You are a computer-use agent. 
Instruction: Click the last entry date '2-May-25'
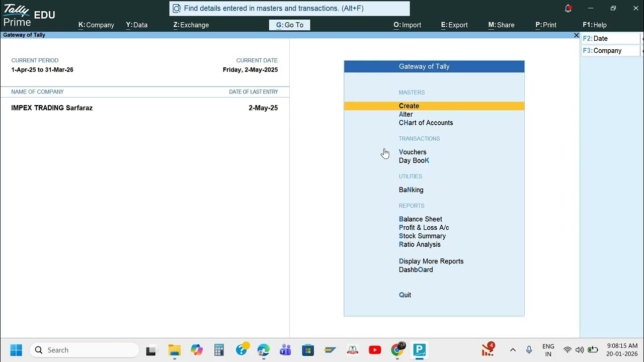click(263, 108)
